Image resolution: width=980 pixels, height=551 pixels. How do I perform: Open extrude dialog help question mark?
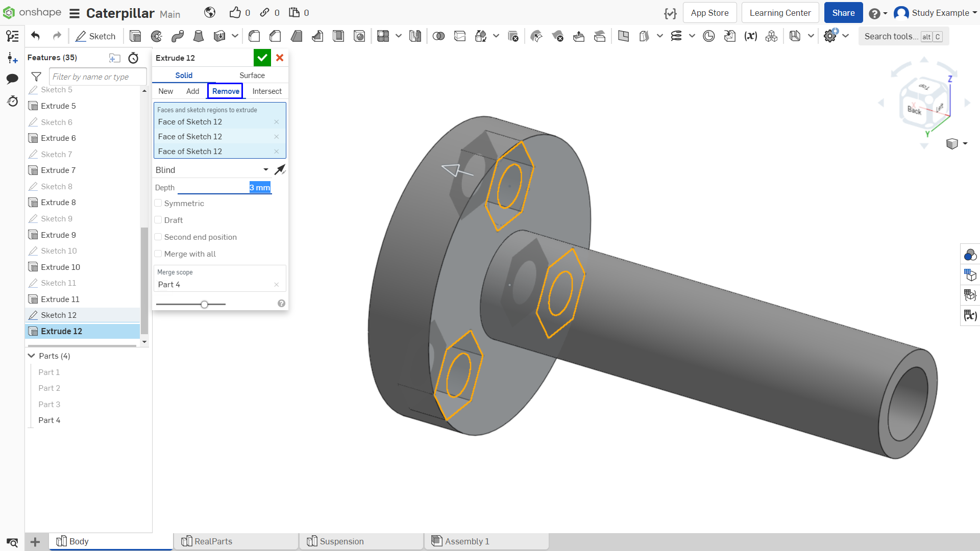point(281,304)
